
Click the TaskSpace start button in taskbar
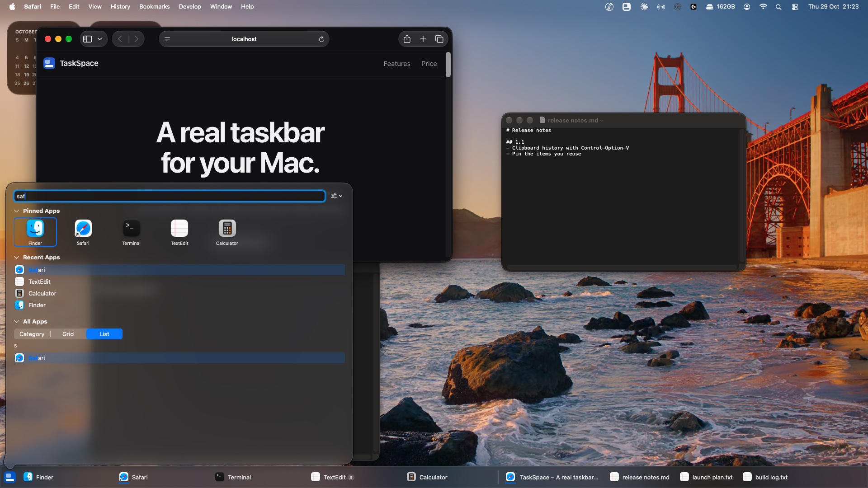tap(10, 477)
